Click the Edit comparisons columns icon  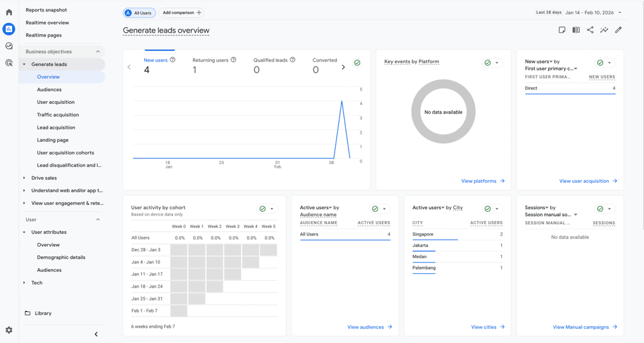pos(576,30)
